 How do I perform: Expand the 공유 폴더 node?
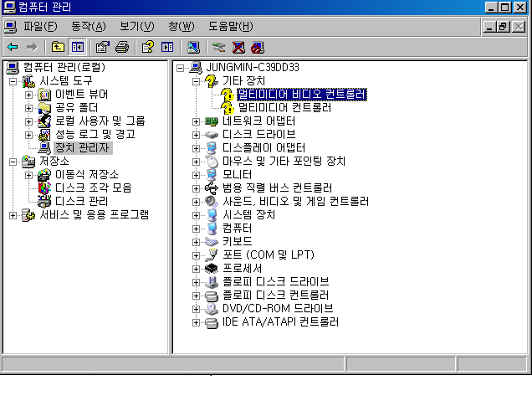coord(28,108)
